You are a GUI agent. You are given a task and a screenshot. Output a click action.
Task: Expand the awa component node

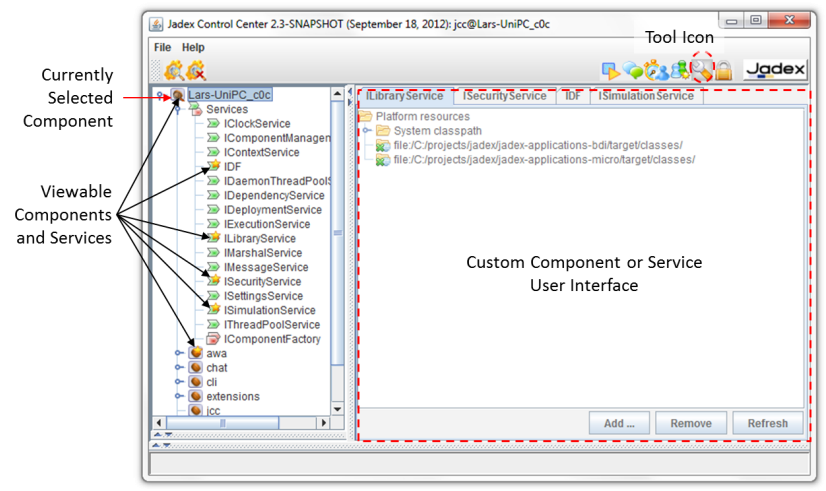pos(178,353)
